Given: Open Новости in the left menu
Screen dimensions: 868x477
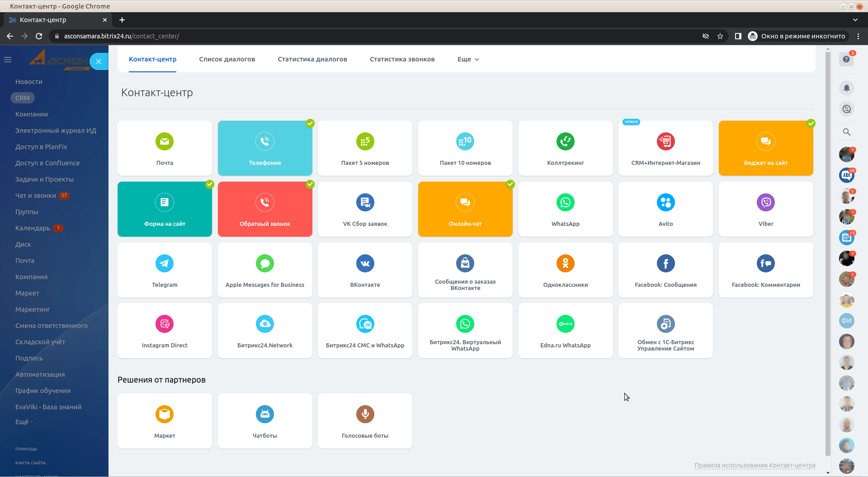Looking at the screenshot, I should pyautogui.click(x=29, y=82).
